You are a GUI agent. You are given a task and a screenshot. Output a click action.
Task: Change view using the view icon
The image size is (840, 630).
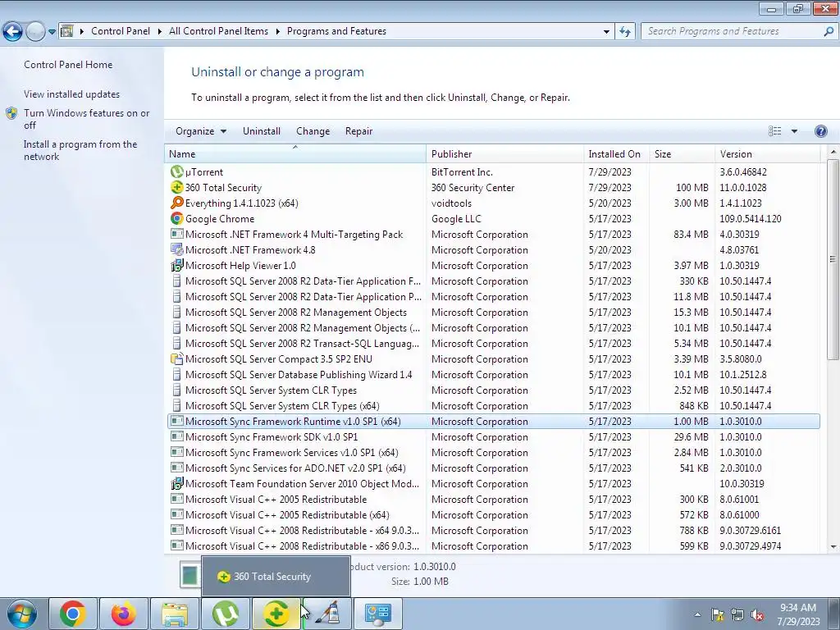[x=774, y=131]
